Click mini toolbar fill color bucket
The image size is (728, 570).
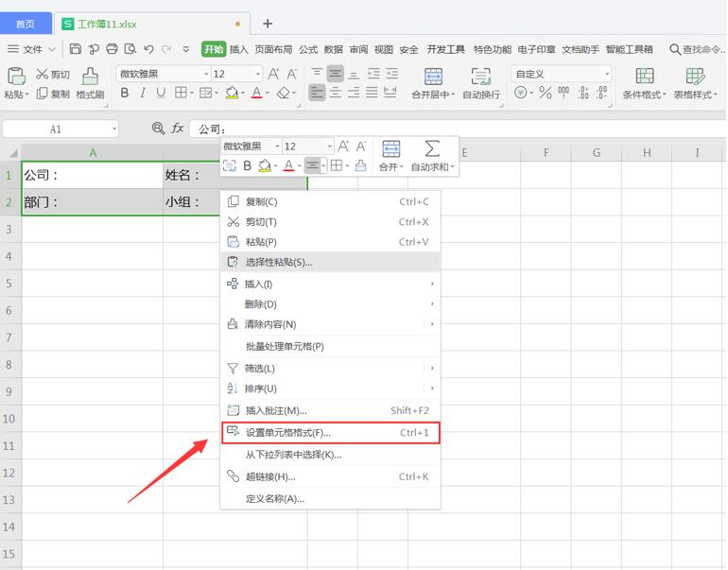265,165
